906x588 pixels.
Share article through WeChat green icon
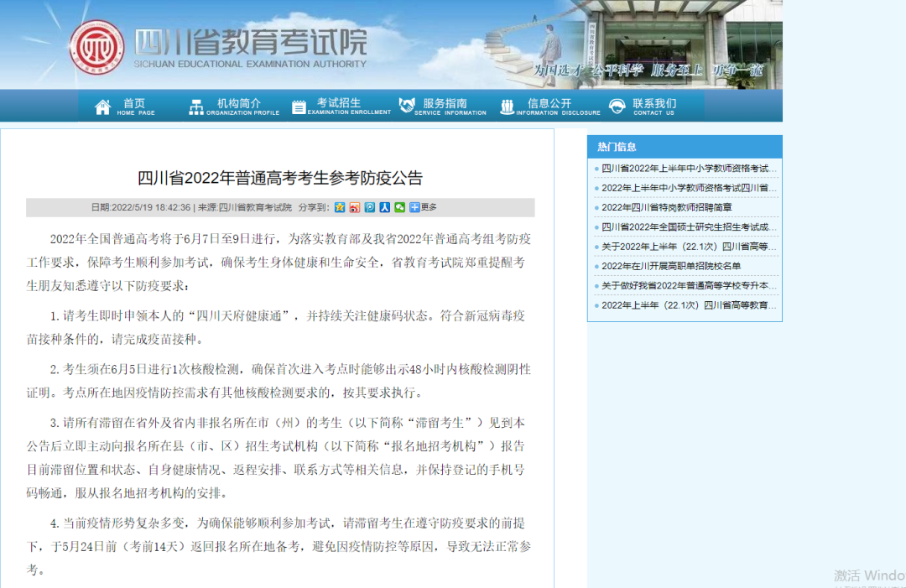(x=399, y=207)
